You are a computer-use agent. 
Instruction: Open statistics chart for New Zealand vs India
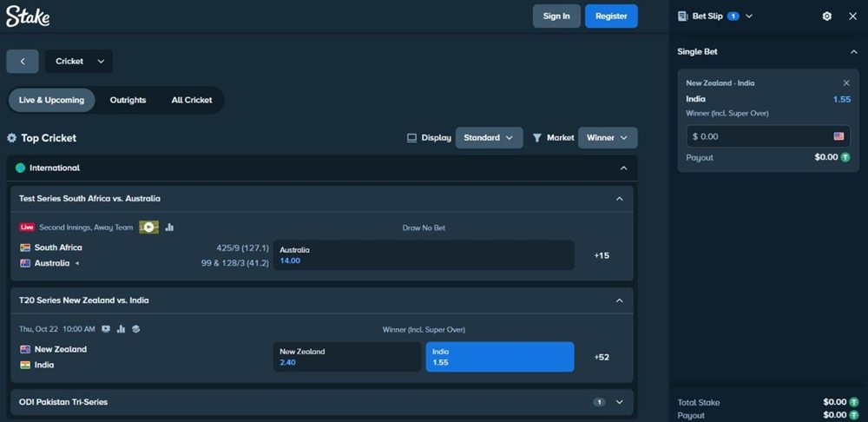[121, 329]
